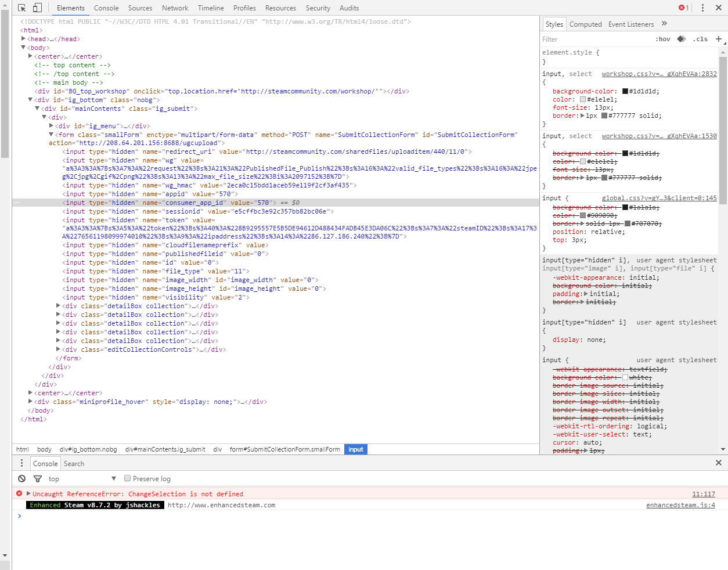Viewport: 728px width, 570px height.
Task: Collapse the ig_bottom div node
Action: [x=31, y=100]
